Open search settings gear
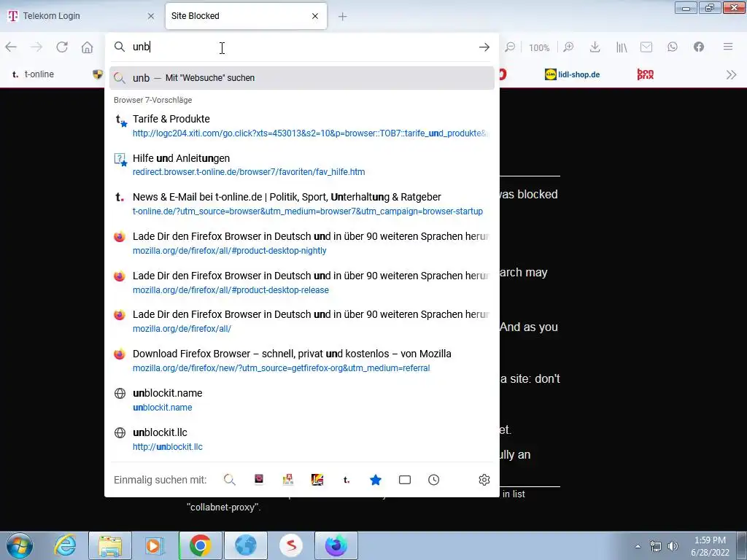Viewport: 747px width, 560px height. (x=484, y=480)
